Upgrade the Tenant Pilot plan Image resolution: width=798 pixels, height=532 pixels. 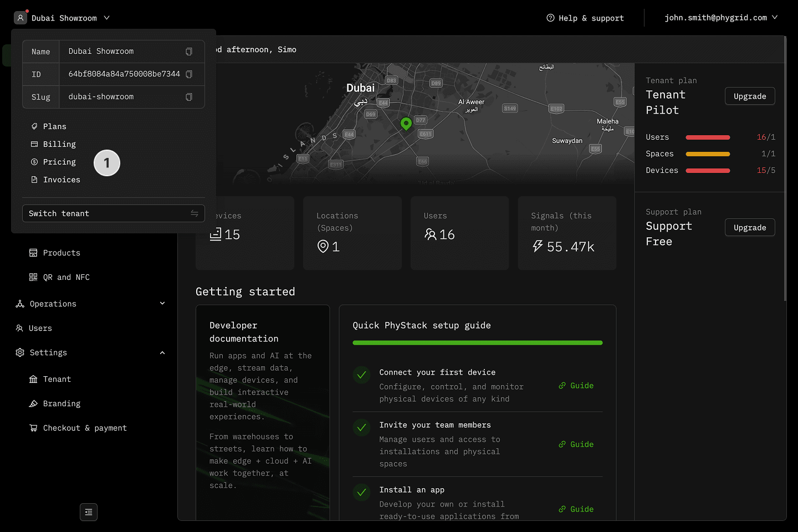[x=749, y=96]
